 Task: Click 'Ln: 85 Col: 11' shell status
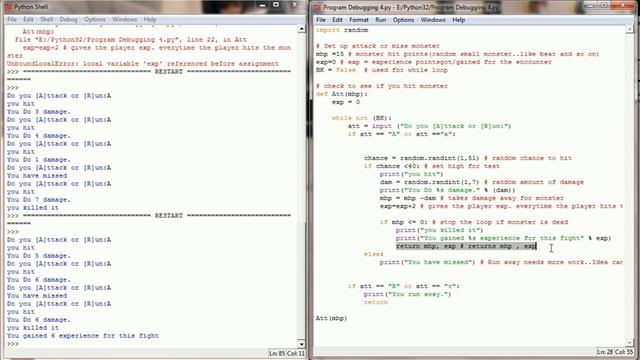pos(287,353)
